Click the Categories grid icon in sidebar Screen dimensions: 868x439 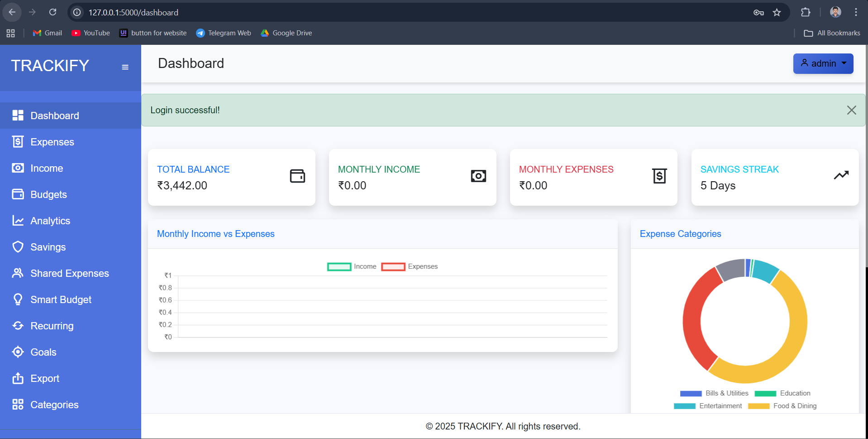[x=18, y=405]
